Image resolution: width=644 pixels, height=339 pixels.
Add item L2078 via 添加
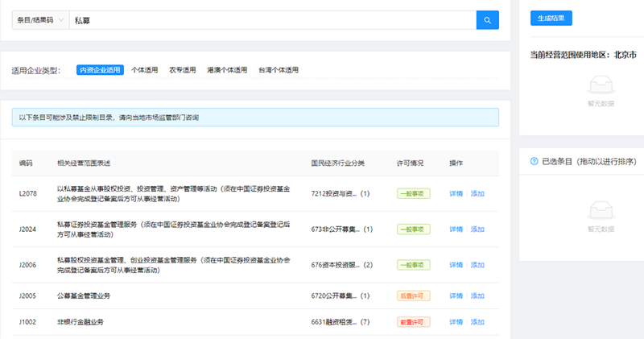pos(477,193)
